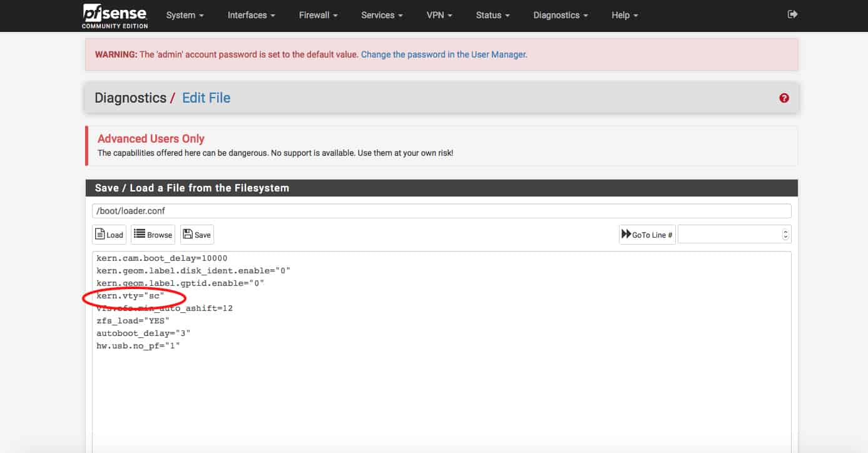Viewport: 868px width, 453px height.
Task: Click the kern.cam.boot_delay=10000 line
Action: pos(162,258)
